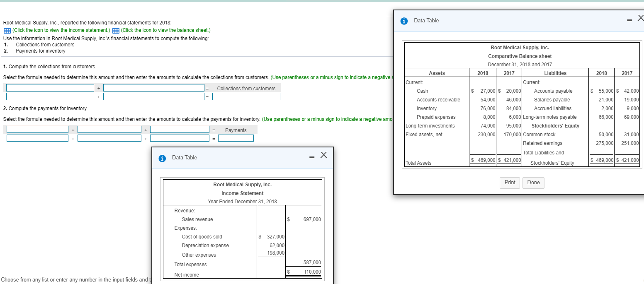Select third amount field in payments calculation row
644x284 pixels.
(x=180, y=138)
